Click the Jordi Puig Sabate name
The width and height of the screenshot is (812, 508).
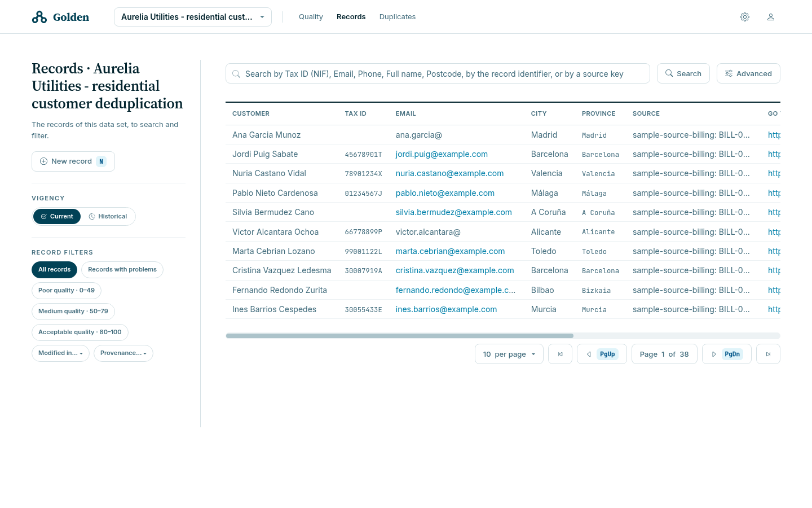click(x=265, y=154)
